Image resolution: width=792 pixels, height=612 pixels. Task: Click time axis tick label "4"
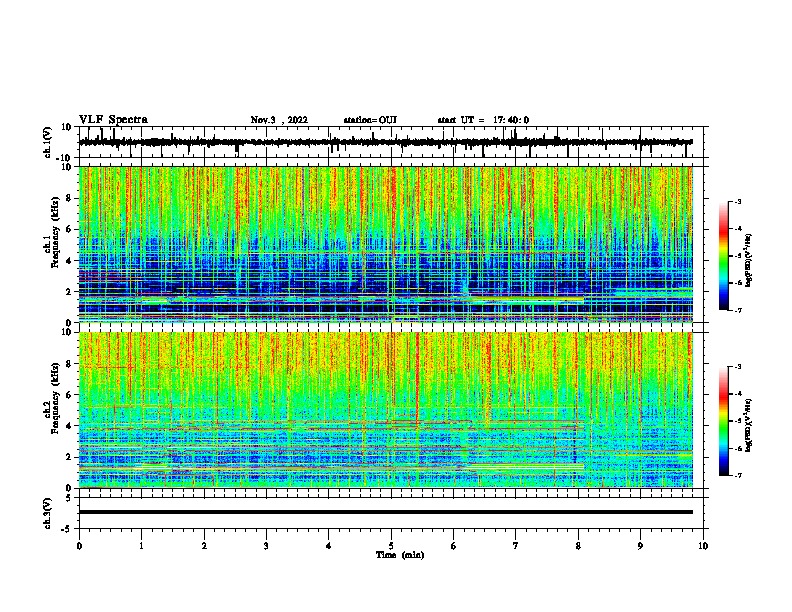click(x=329, y=546)
